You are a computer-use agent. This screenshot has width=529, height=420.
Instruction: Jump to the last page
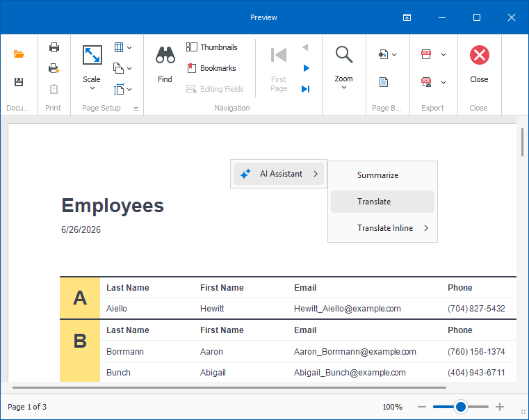[x=306, y=89]
